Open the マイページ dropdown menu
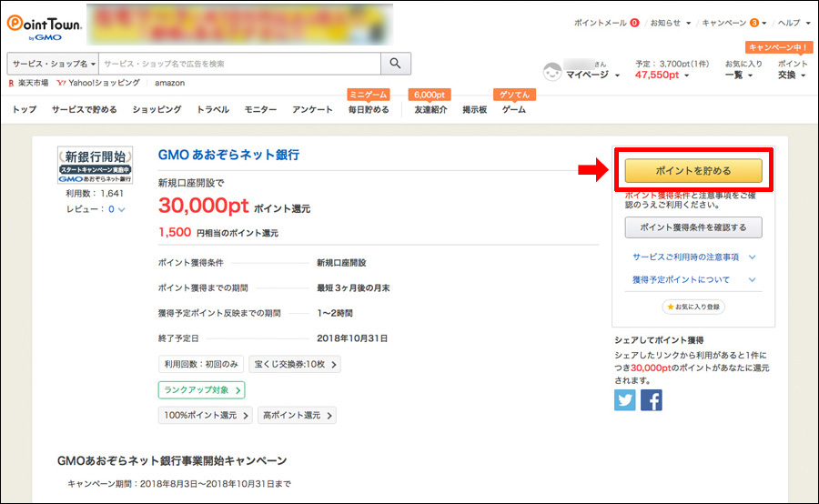The image size is (819, 504). pyautogui.click(x=592, y=76)
